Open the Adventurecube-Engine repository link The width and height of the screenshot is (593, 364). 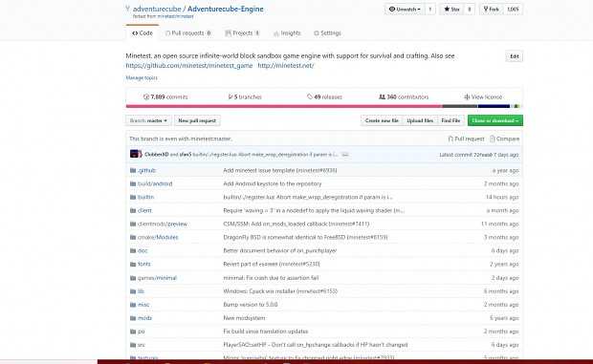226,9
